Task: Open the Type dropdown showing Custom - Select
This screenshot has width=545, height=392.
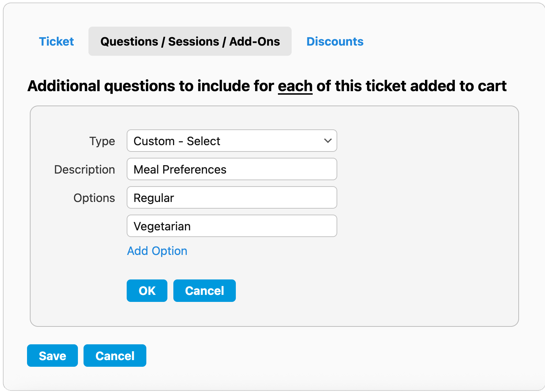Action: 225,141
